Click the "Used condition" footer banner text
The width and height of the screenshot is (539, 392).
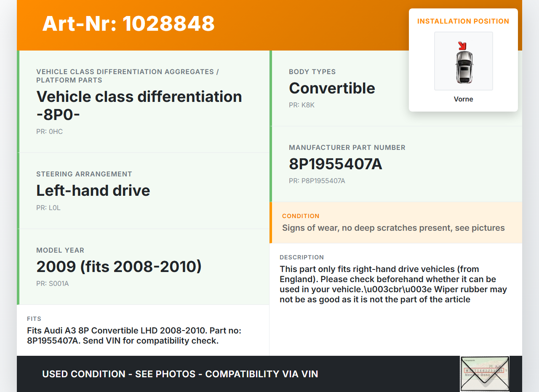coord(180,374)
